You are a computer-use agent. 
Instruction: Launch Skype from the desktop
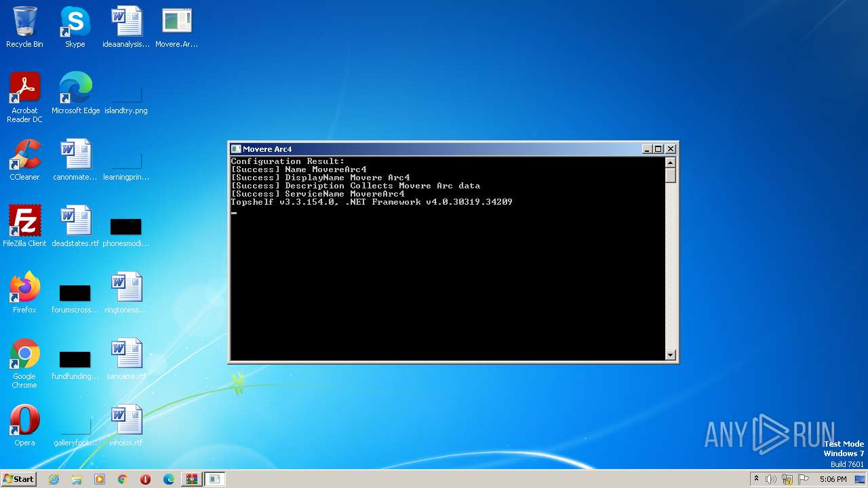point(75,27)
